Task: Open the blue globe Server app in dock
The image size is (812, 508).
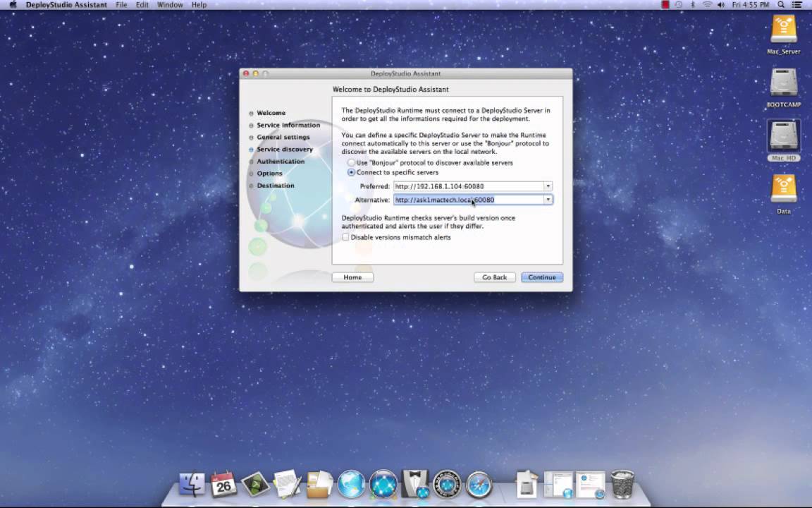Action: (351, 484)
